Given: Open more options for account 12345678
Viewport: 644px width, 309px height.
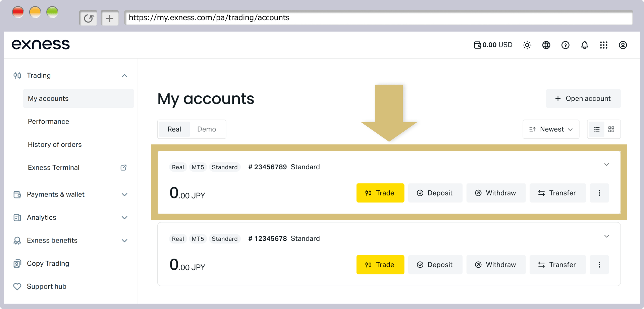Looking at the screenshot, I should coord(599,265).
